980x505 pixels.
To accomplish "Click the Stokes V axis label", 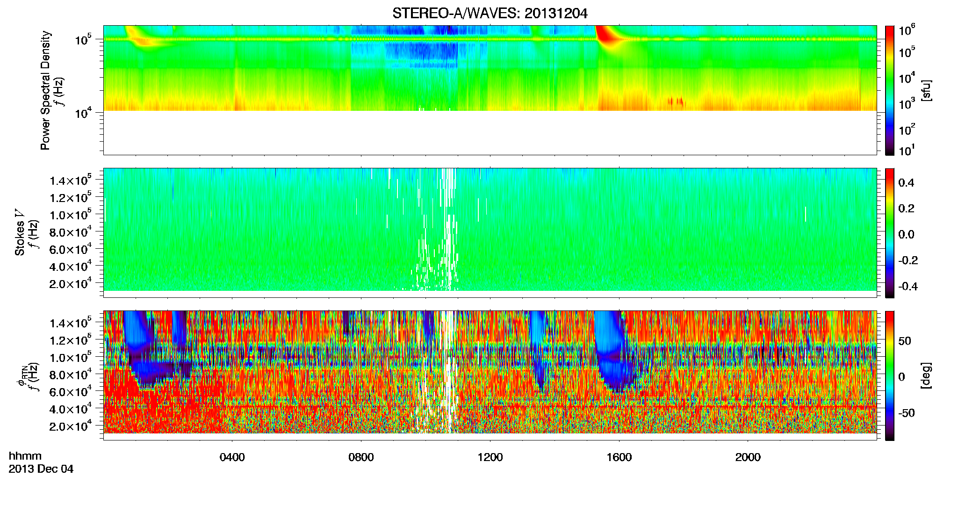I will coord(20,232).
